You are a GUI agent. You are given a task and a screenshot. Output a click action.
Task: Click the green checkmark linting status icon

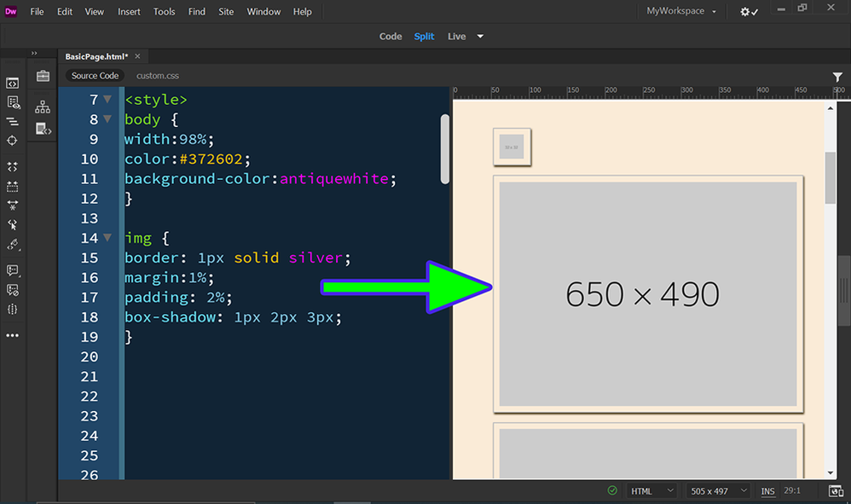612,490
